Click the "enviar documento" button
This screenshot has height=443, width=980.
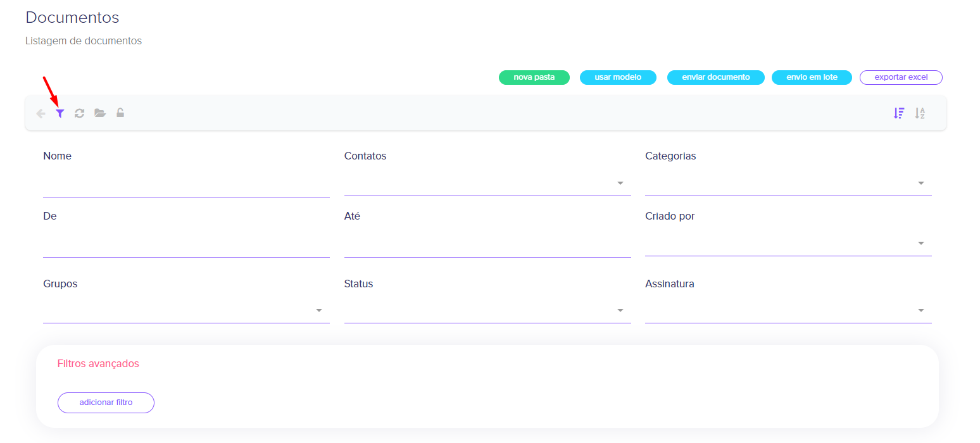click(x=716, y=77)
